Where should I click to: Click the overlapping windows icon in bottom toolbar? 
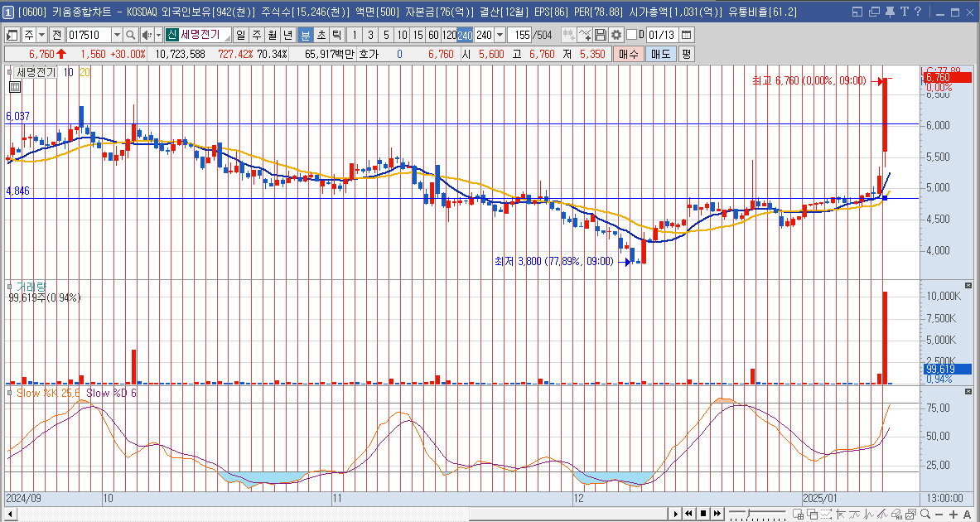point(813,513)
